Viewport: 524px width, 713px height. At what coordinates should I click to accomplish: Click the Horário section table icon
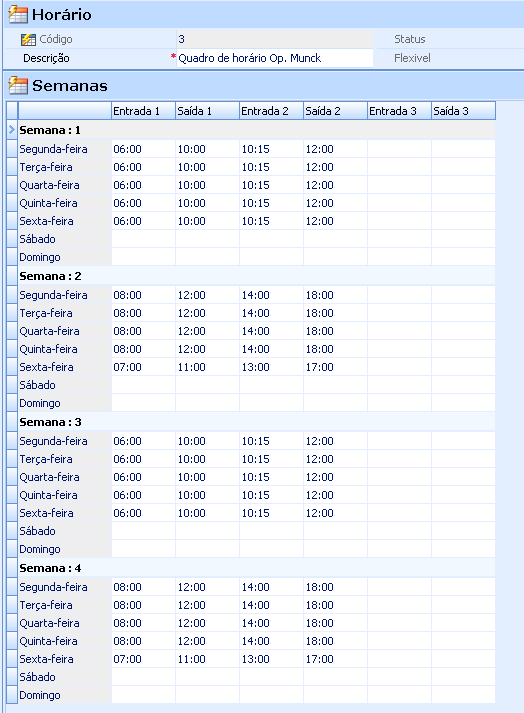tap(18, 15)
